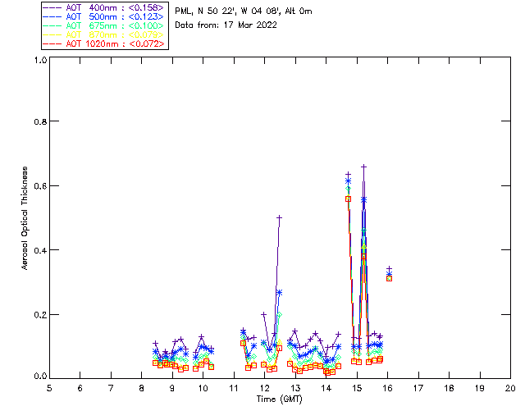Click y-axis tick label 0.4
525x420 pixels.
point(40,250)
